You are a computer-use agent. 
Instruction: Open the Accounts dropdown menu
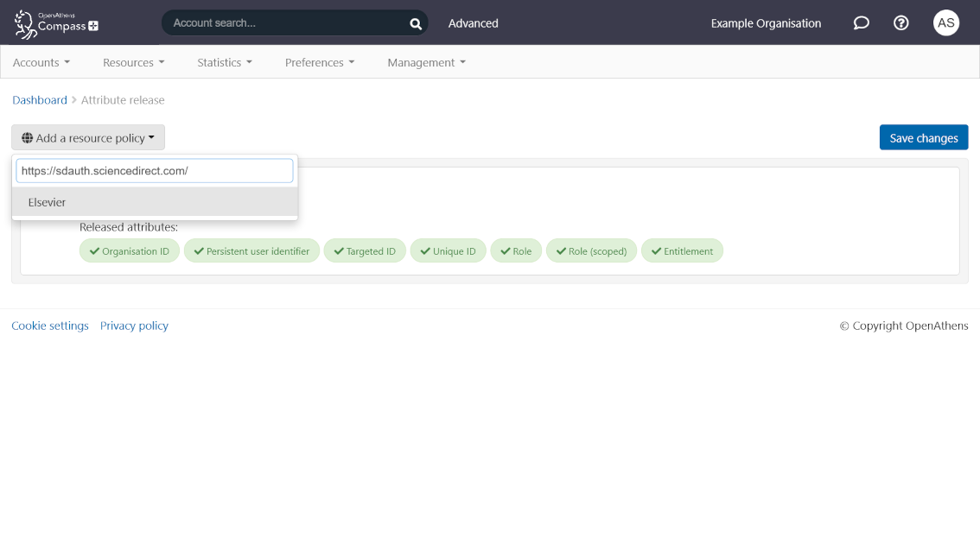(41, 62)
